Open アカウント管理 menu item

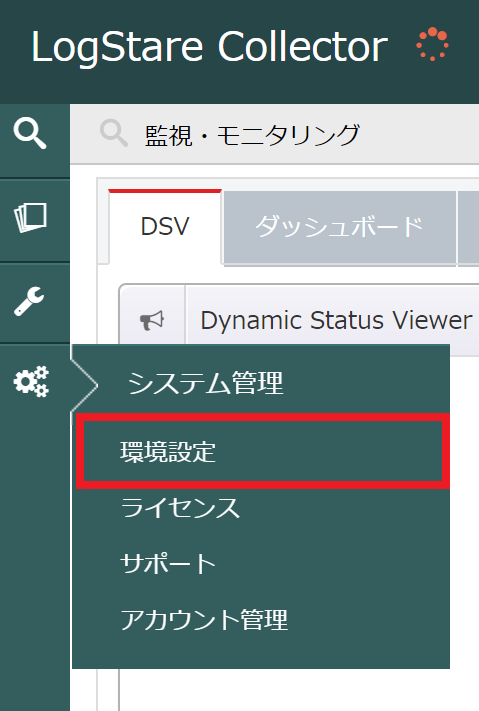[204, 620]
